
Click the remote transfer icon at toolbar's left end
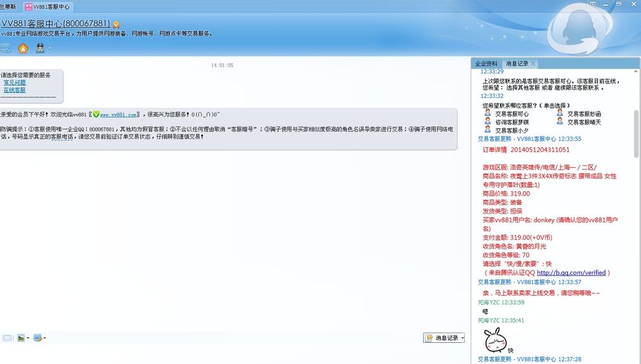point(5,48)
